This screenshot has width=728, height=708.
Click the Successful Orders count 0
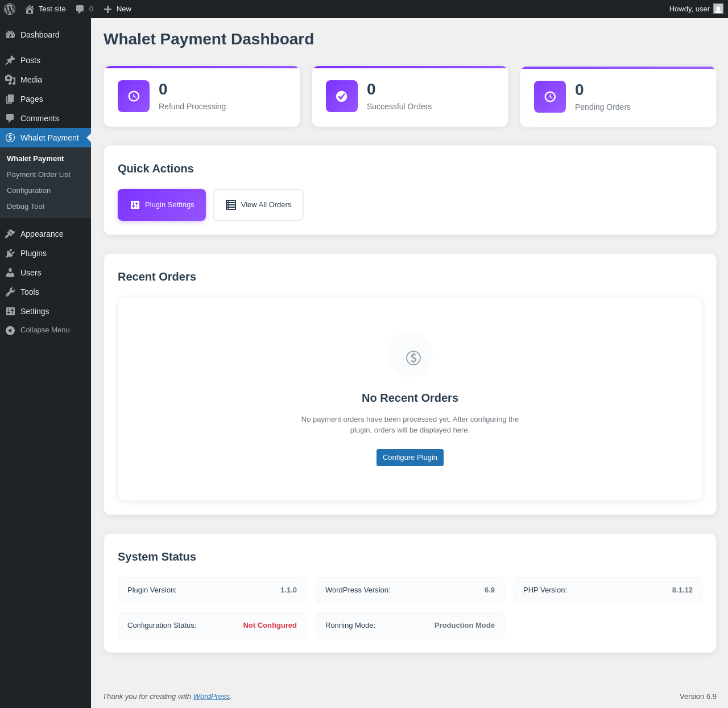point(371,89)
